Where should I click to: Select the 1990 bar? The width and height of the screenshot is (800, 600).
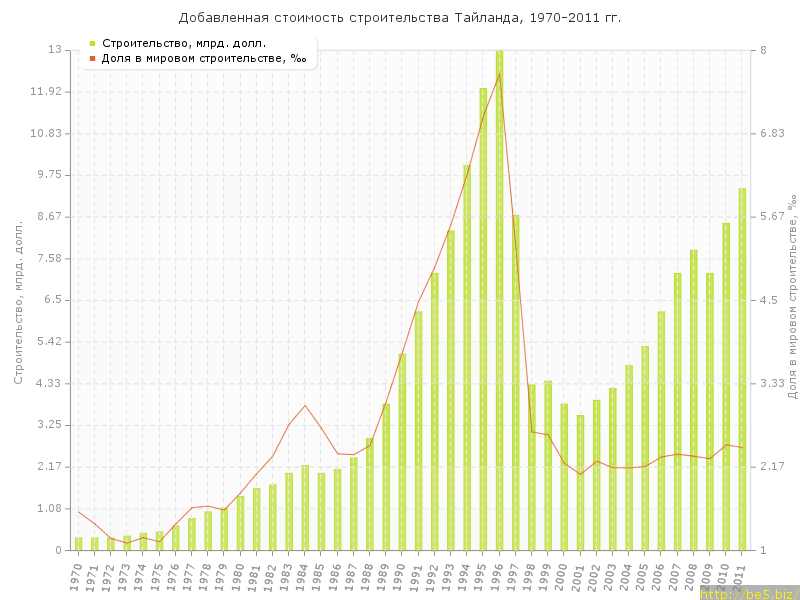click(402, 452)
